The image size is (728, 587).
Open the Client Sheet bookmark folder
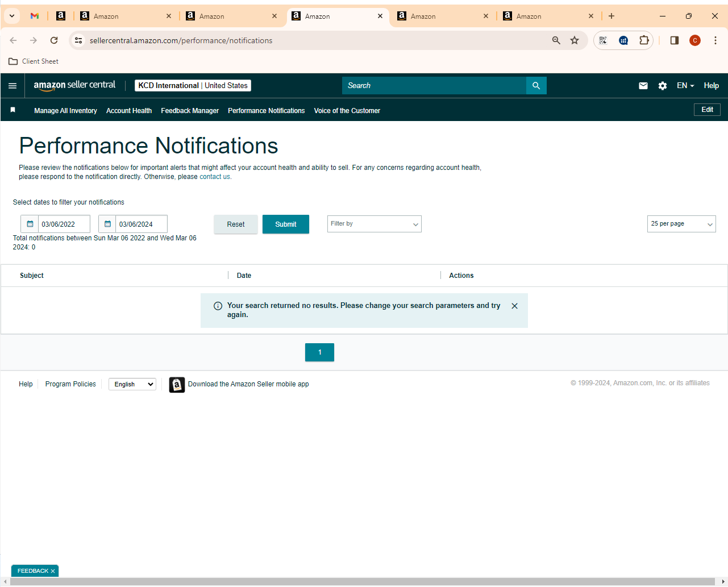pos(34,61)
